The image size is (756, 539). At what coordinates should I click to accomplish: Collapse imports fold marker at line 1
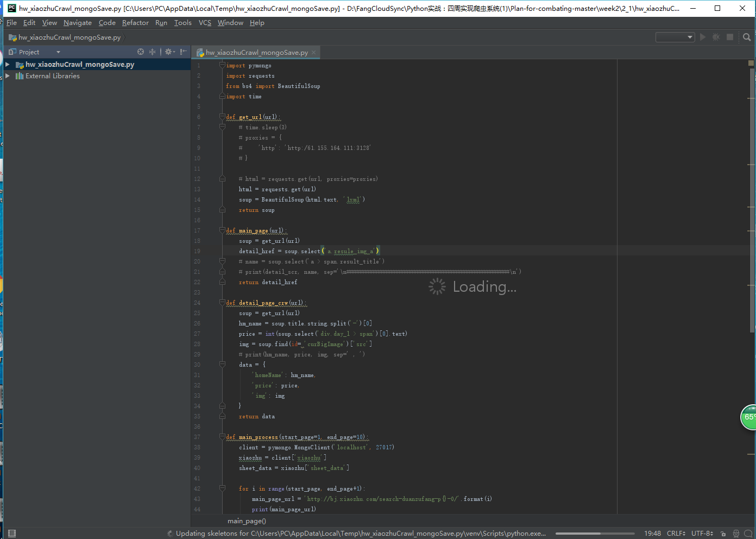pyautogui.click(x=222, y=65)
